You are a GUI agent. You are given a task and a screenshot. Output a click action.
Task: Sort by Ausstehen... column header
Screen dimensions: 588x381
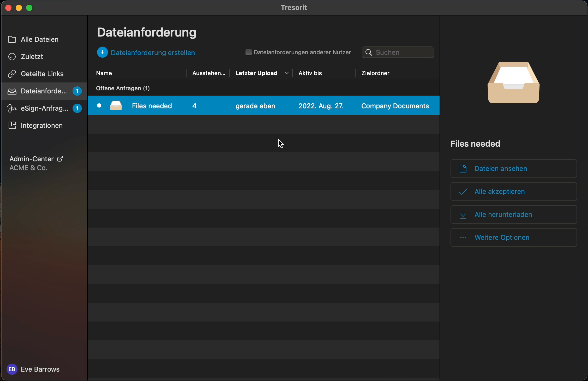pos(209,73)
